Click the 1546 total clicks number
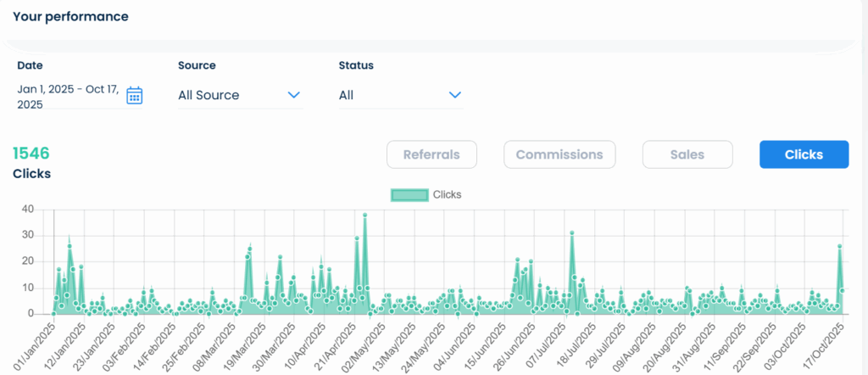This screenshot has width=868, height=375. pyautogui.click(x=31, y=154)
